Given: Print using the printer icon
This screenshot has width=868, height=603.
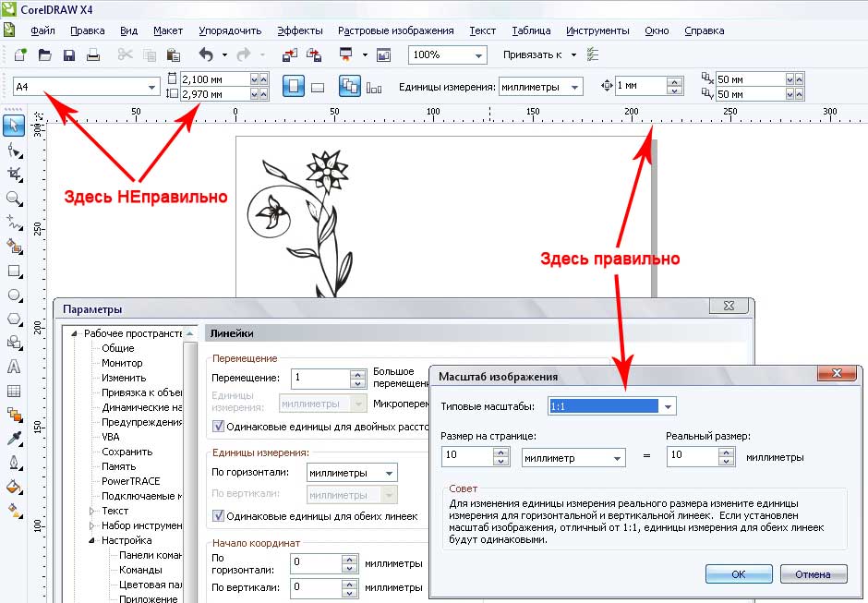Looking at the screenshot, I should coord(93,54).
